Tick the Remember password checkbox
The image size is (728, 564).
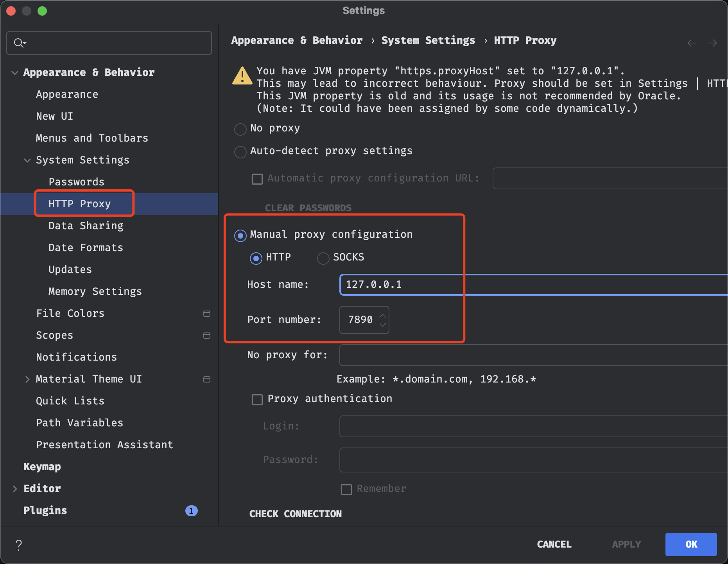click(346, 490)
